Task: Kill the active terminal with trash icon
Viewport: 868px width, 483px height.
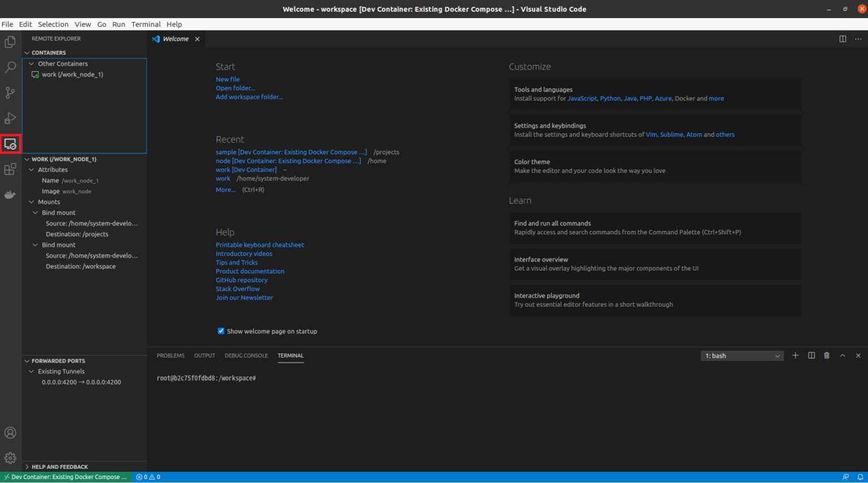Action: coord(827,355)
